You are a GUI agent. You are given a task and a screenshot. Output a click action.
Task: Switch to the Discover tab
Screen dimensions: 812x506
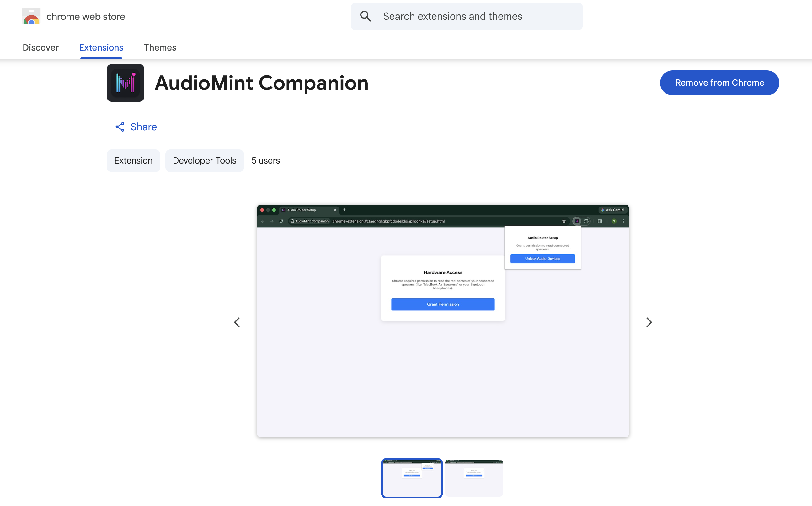[x=40, y=47]
